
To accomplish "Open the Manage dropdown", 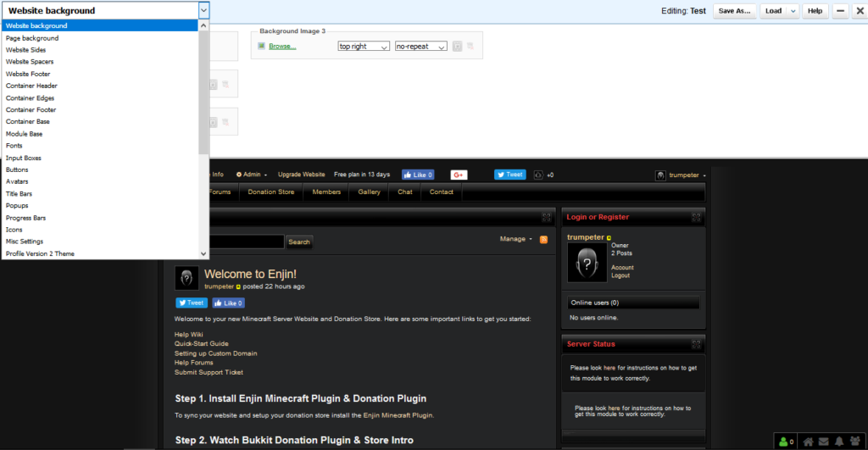I will (x=515, y=239).
